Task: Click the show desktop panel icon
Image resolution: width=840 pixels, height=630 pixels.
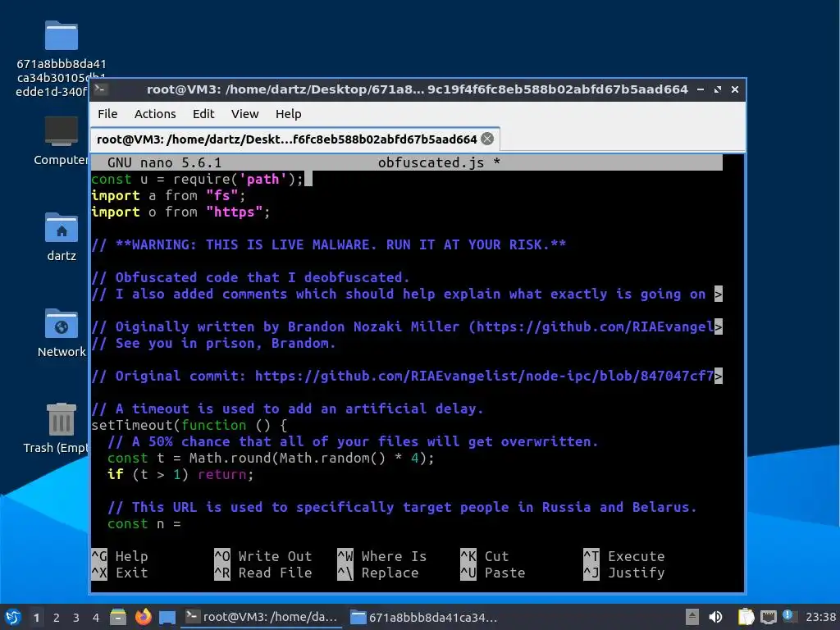Action: tap(167, 617)
